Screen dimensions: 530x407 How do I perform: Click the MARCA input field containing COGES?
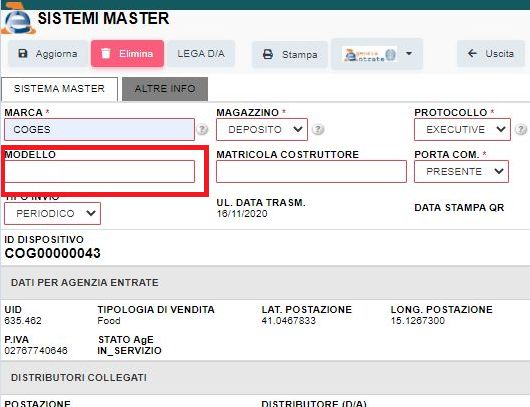pos(99,129)
